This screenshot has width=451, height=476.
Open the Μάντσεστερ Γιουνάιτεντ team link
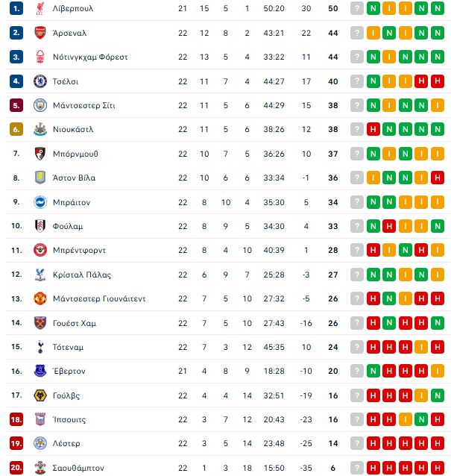(x=99, y=298)
